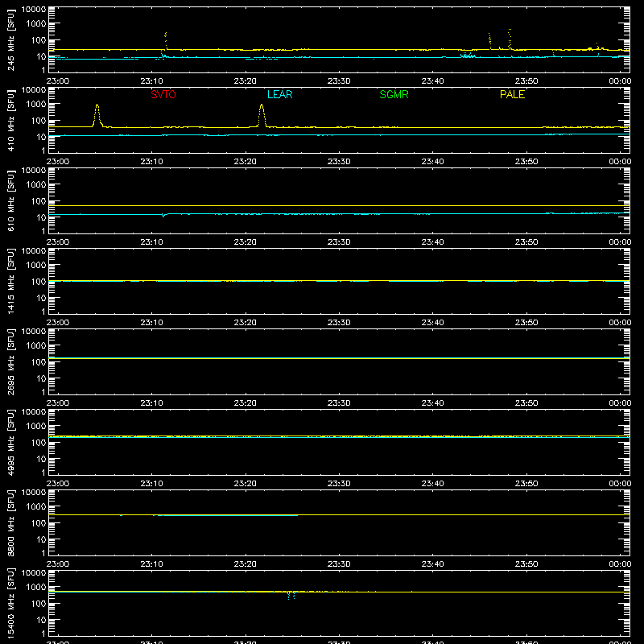Click the cyan dip in the 15400 MHz plot

tap(291, 596)
